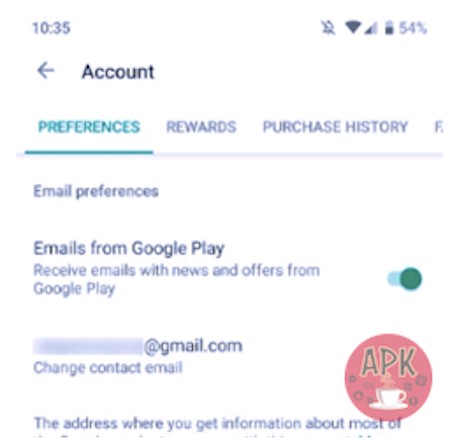450x439 pixels.
Task: Tap the back arrow icon
Action: (46, 71)
